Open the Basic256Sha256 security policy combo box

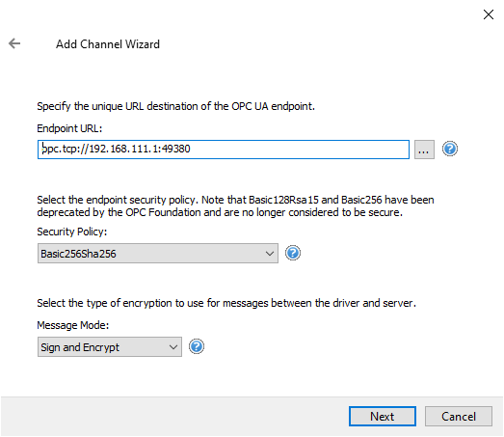(158, 254)
